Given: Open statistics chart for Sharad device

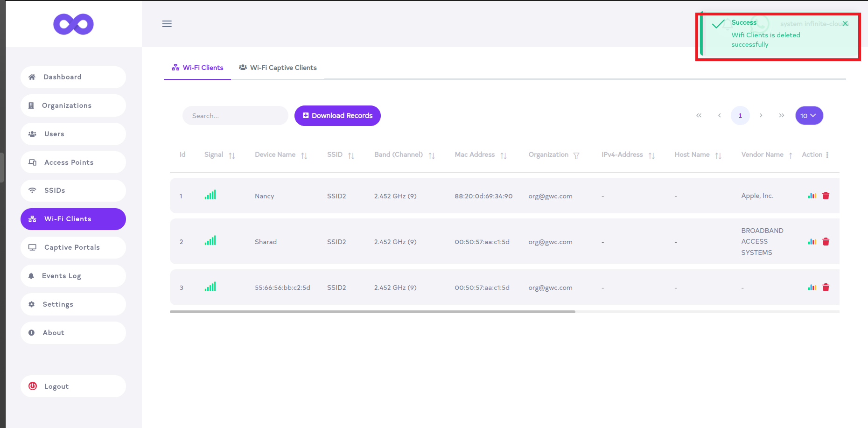Looking at the screenshot, I should tap(812, 242).
